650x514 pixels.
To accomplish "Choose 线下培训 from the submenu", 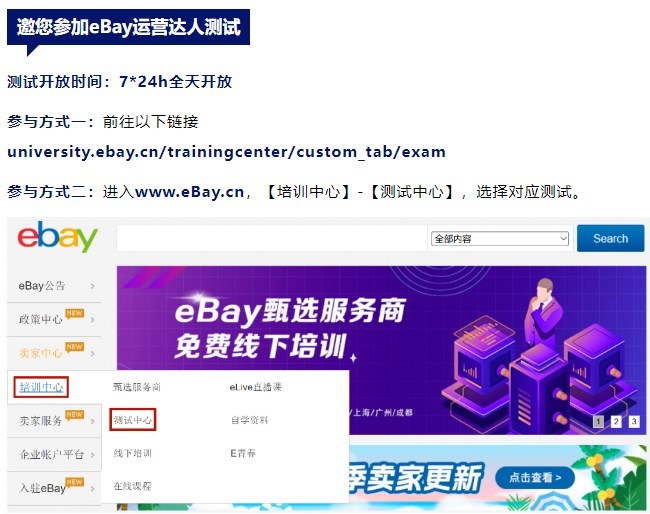I will coord(133,453).
